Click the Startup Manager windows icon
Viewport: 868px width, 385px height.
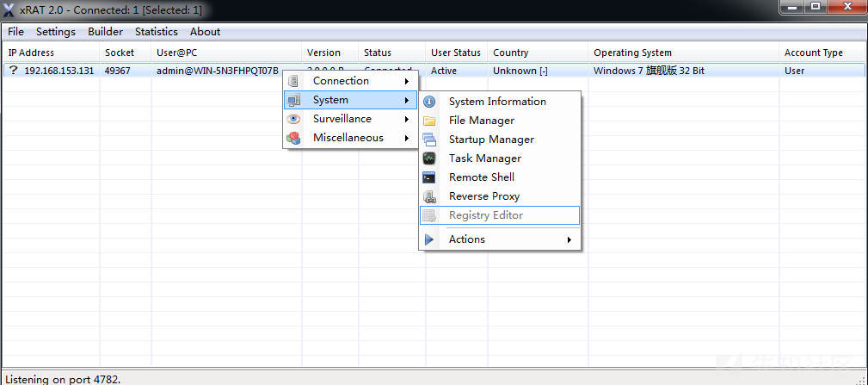[429, 140]
